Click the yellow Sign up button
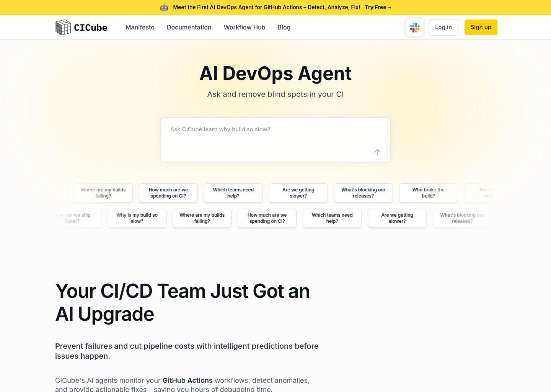Viewport: 551px width, 392px height. (x=481, y=27)
